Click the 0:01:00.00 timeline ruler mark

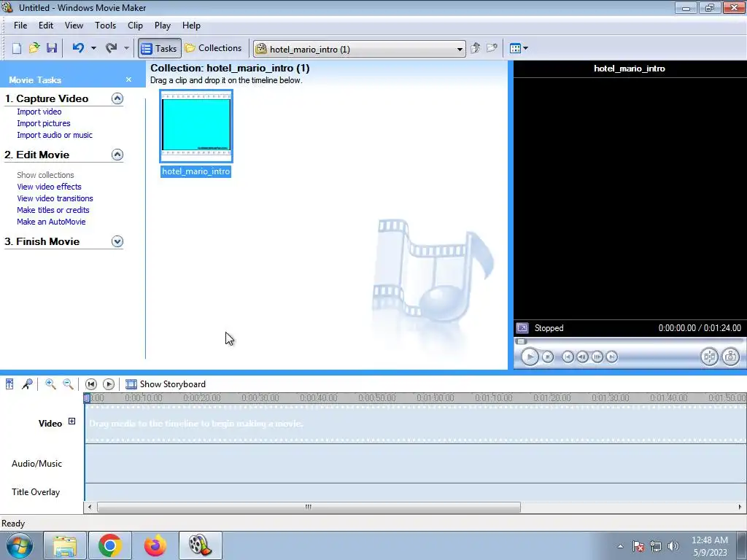(435, 397)
